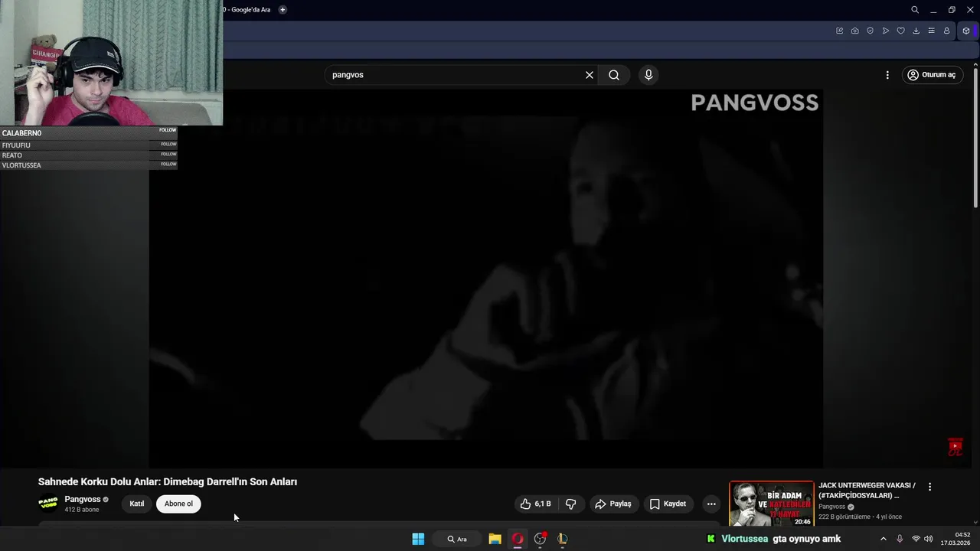980x551 pixels.
Task: Click the tray microphone icon
Action: click(x=900, y=539)
